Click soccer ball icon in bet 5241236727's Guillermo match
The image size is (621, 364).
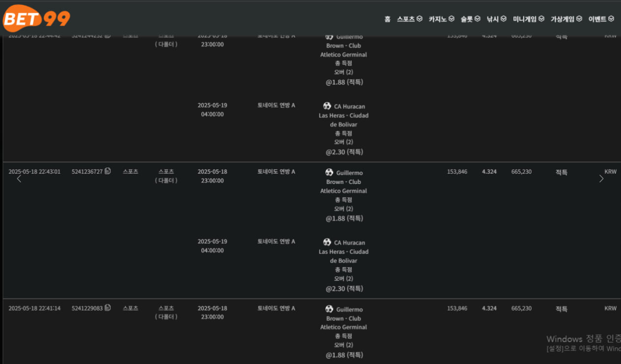[329, 173]
